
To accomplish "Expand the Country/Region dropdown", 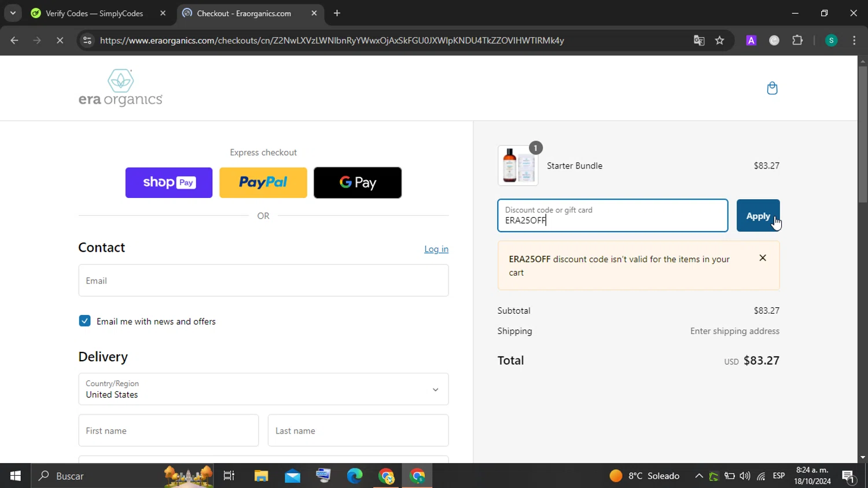I will pyautogui.click(x=263, y=389).
